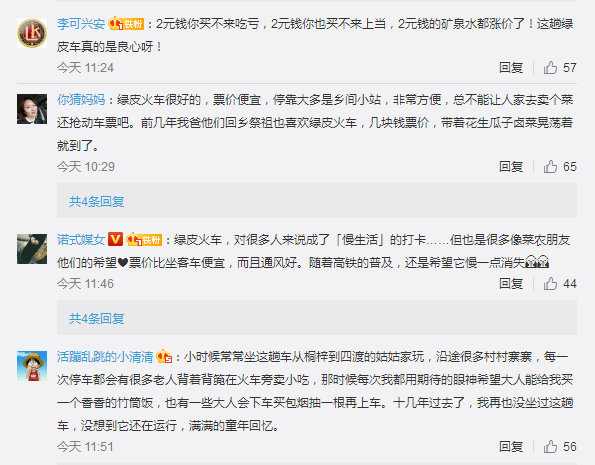Click 李可兴安's LK logo avatar
The height and width of the screenshot is (465, 595).
(32, 33)
